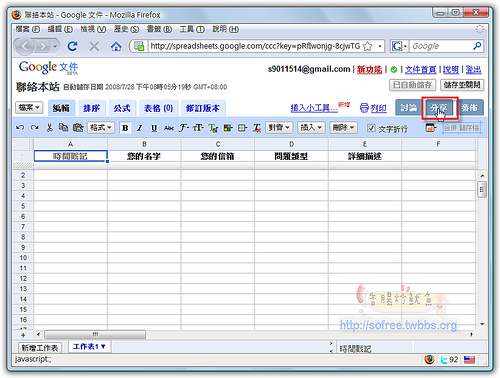Viewport: 500px width, 378px height.
Task: Click the vertical scrollbar thumb
Action: (482, 189)
